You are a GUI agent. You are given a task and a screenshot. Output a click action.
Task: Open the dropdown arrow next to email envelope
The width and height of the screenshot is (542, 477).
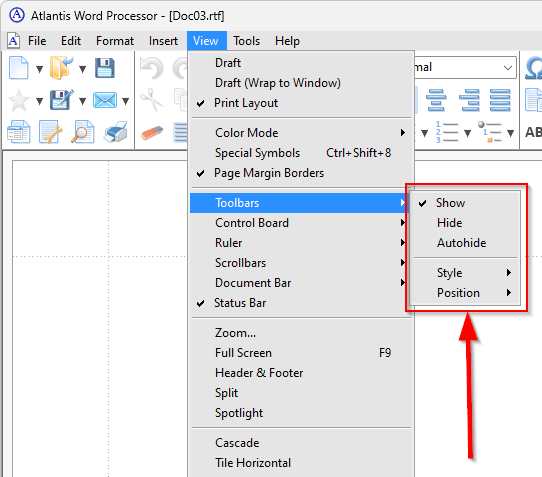pyautogui.click(x=126, y=101)
